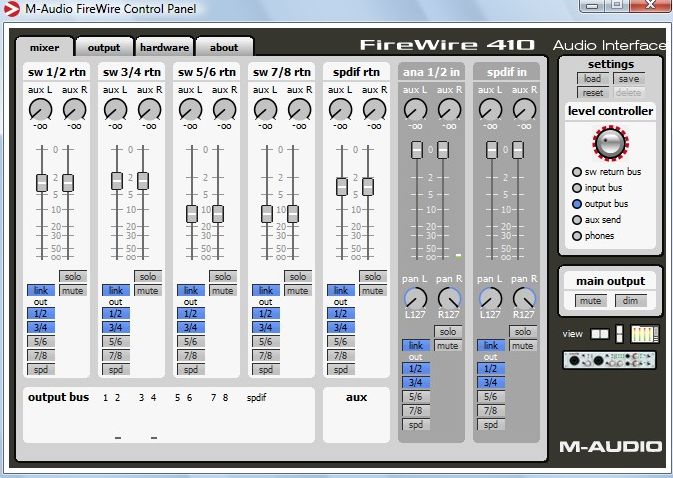673x478 pixels.
Task: Select the phones radio option
Action: coord(577,236)
